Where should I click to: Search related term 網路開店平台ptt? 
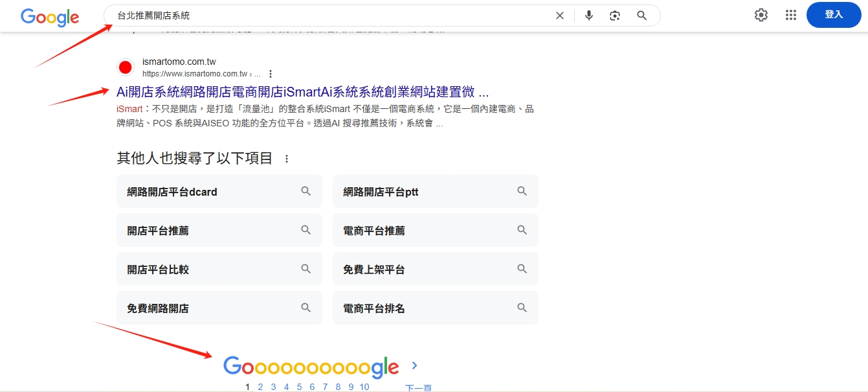(435, 192)
